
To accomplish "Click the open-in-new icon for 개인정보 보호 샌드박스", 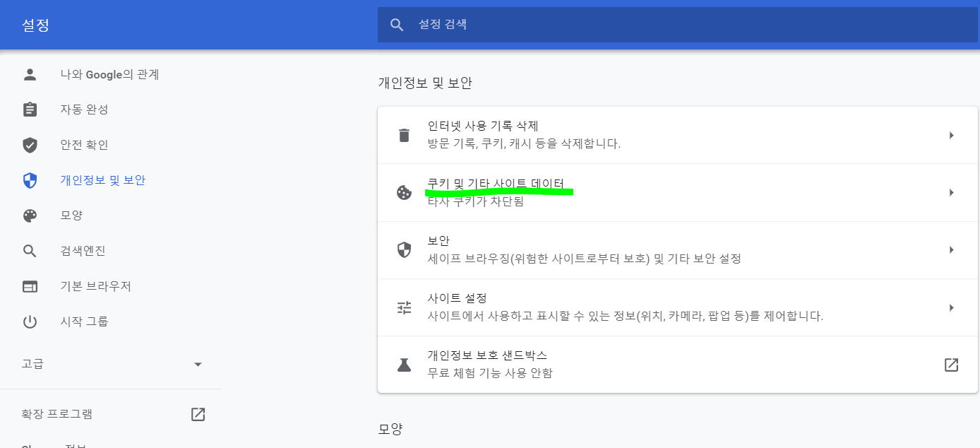I will click(x=951, y=365).
